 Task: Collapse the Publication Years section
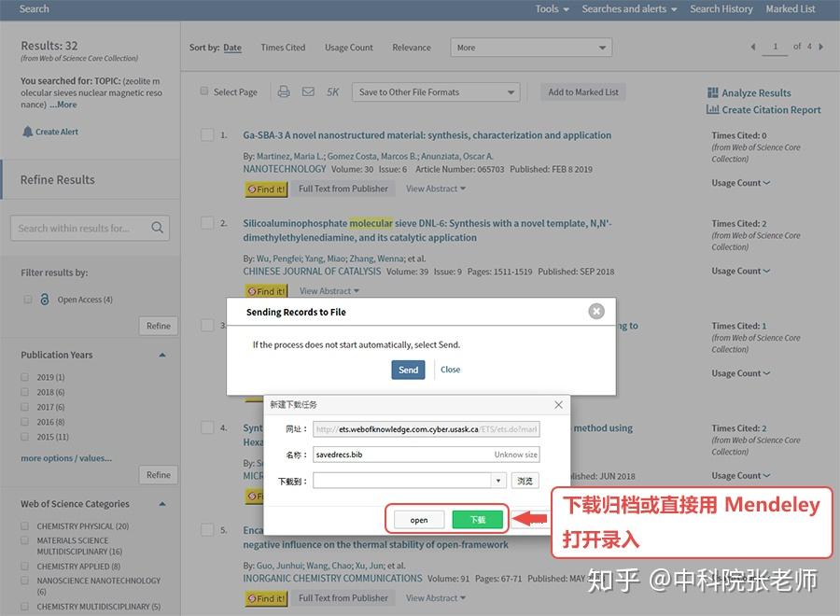tap(162, 356)
